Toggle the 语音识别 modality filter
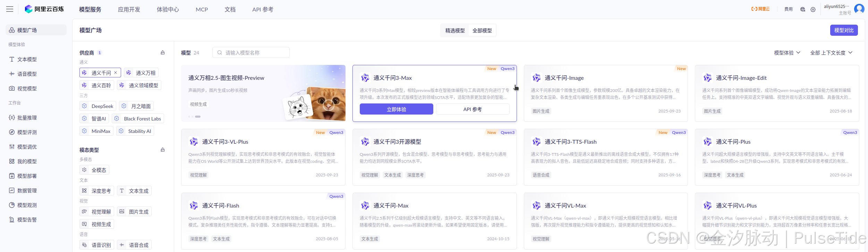The image size is (868, 252). click(97, 245)
